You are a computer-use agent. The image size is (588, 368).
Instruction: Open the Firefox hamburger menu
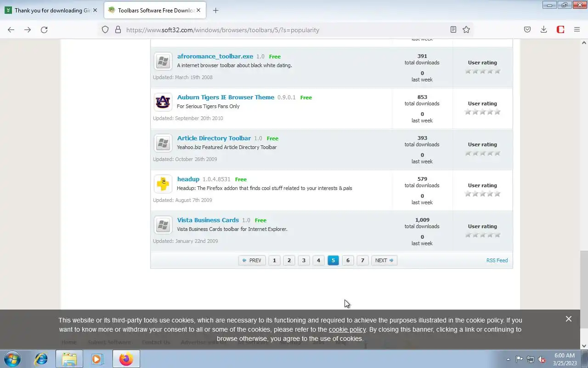(577, 29)
